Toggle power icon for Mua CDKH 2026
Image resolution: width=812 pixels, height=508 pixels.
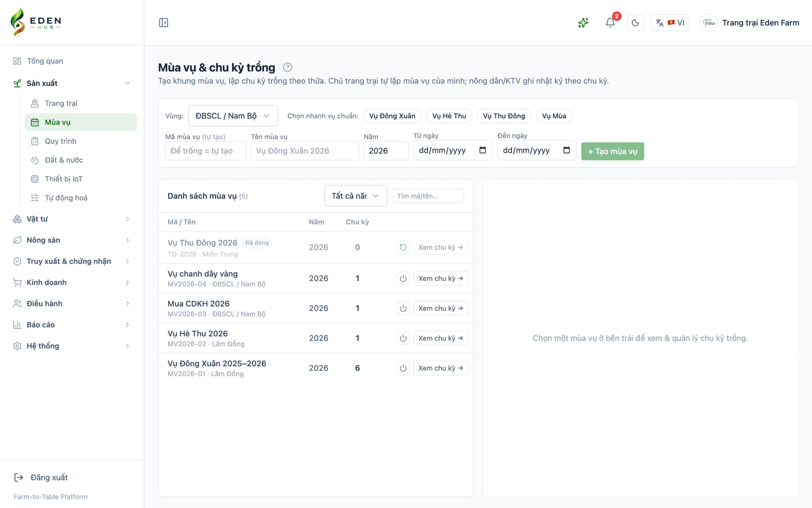point(403,308)
